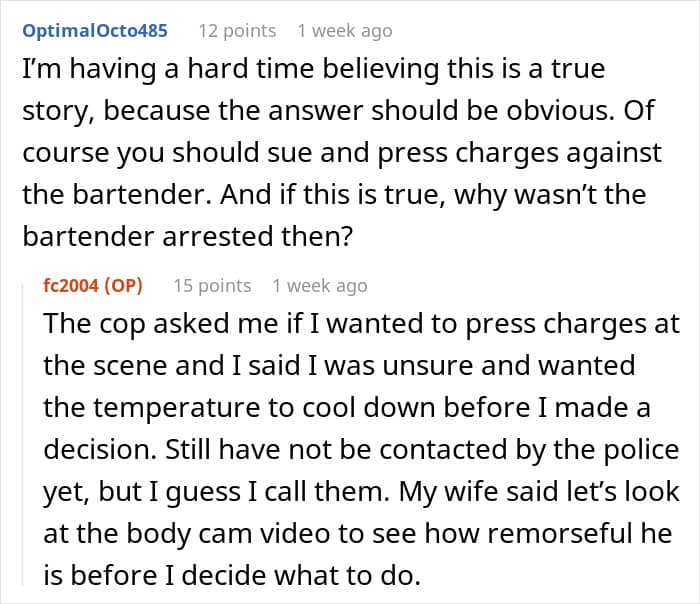Click the "12 points" score
The width and height of the screenshot is (700, 604).
pos(236,31)
